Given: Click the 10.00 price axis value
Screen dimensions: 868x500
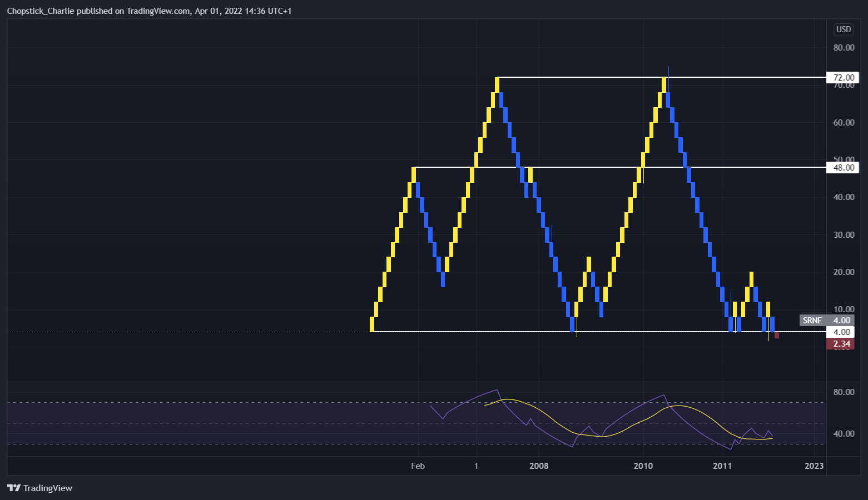Looking at the screenshot, I should click(x=844, y=309).
